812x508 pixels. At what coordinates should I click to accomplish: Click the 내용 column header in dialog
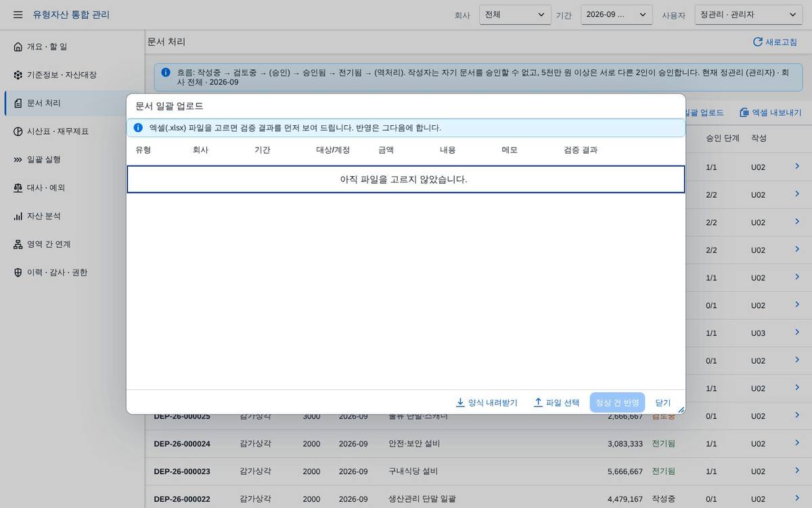tap(448, 150)
